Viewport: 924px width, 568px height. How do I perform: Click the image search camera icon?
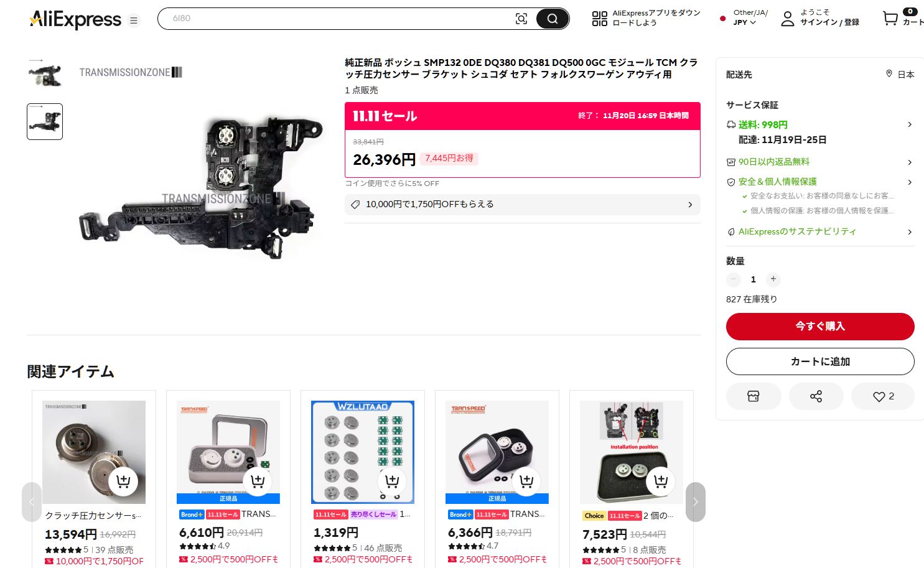pyautogui.click(x=521, y=19)
